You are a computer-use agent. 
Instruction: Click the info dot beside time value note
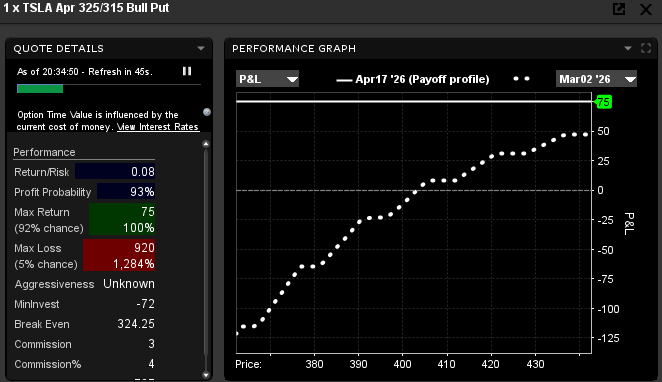pyautogui.click(x=207, y=112)
